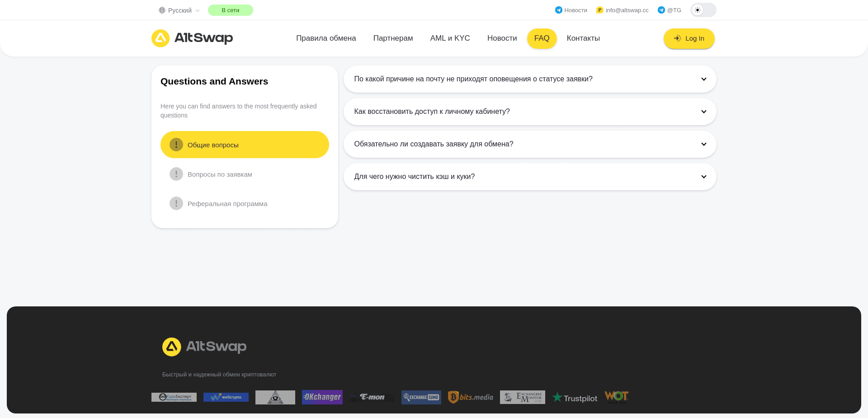Click the Exchange Sumo partner badge

(x=421, y=397)
